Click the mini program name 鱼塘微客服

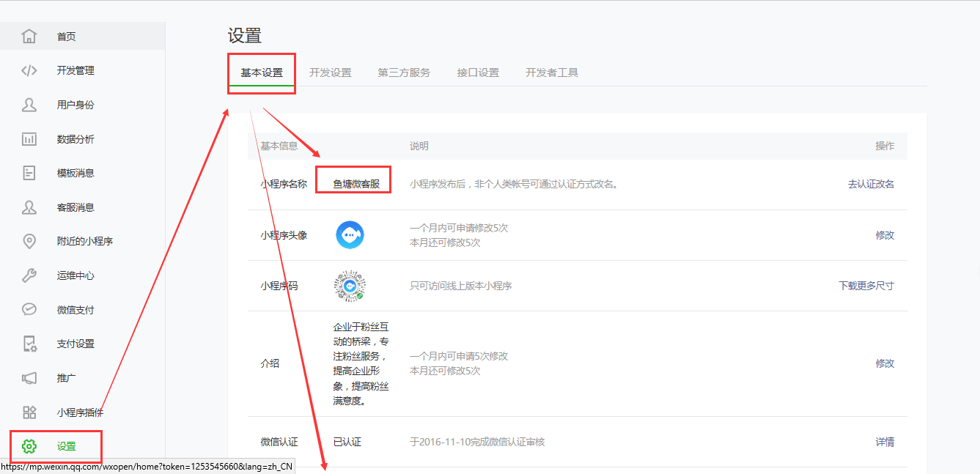[x=356, y=184]
